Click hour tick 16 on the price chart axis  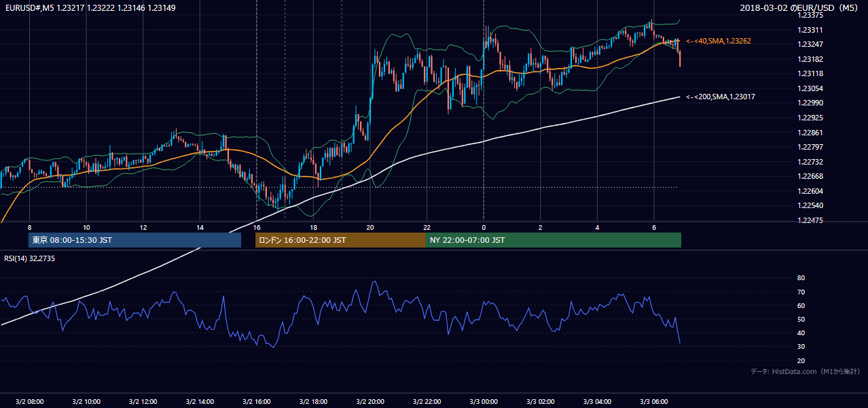(x=256, y=227)
